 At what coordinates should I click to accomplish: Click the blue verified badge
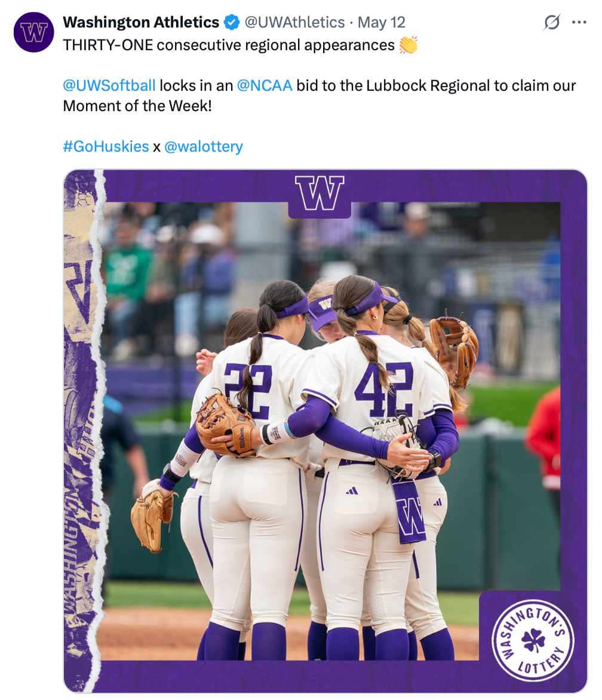(232, 22)
